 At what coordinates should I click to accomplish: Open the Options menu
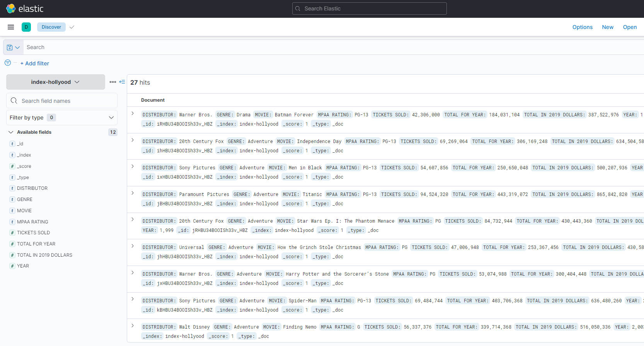click(582, 27)
